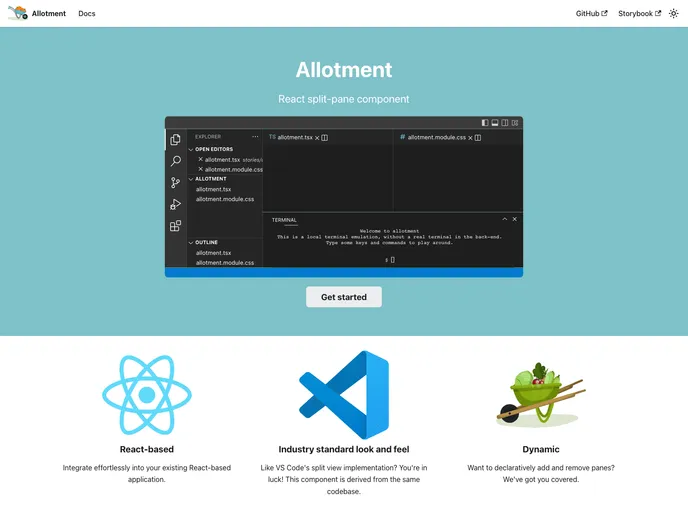The width and height of the screenshot is (688, 512).
Task: Close the allotment.tsx editor tab
Action: click(317, 138)
